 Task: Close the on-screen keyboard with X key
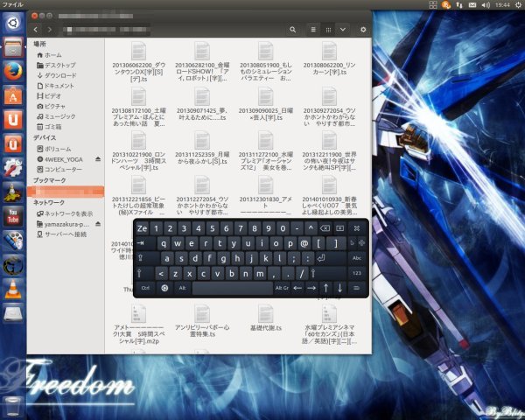pyautogui.click(x=357, y=228)
